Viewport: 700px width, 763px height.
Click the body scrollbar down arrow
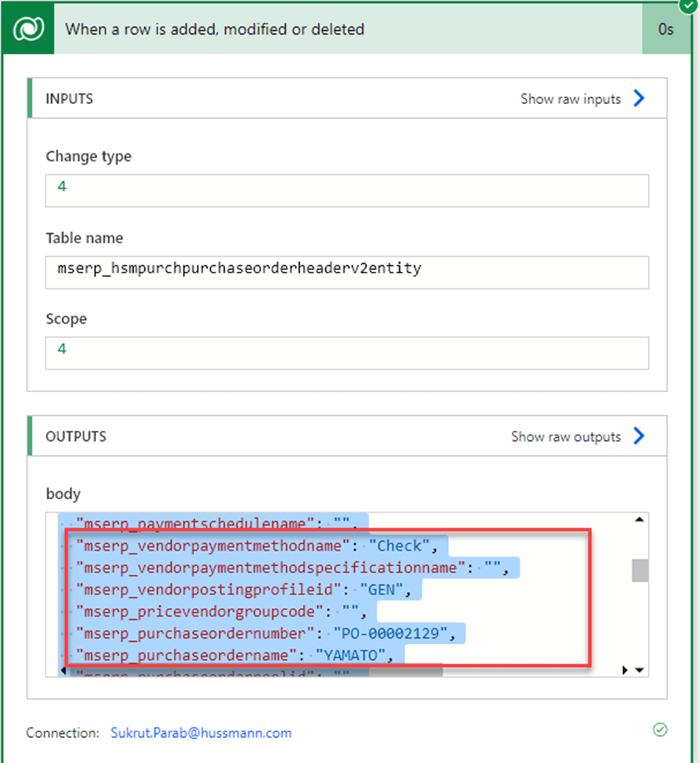pyautogui.click(x=639, y=670)
